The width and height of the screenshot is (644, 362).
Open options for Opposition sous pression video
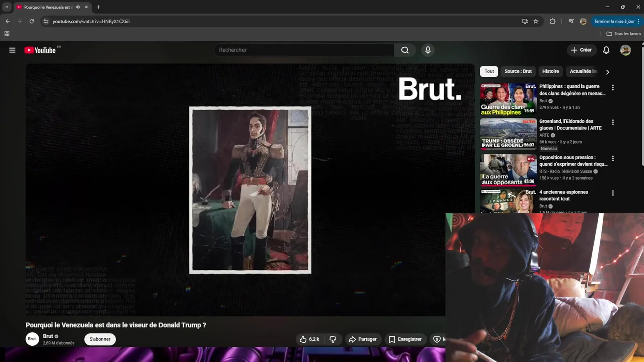click(613, 158)
